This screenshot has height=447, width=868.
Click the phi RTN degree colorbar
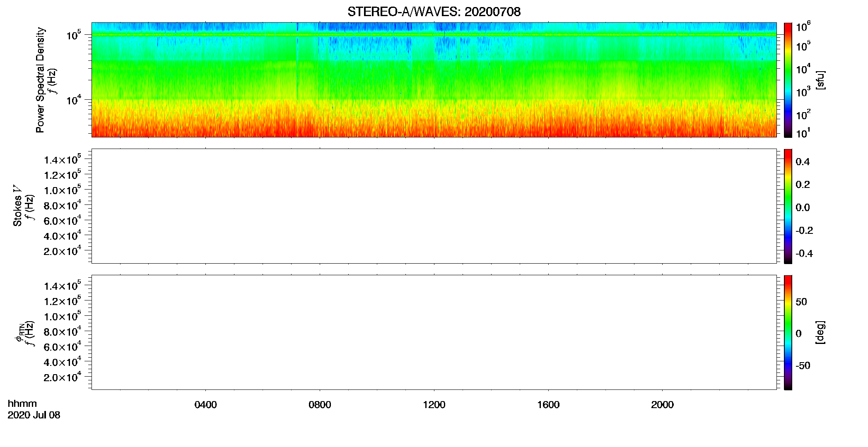coord(788,332)
